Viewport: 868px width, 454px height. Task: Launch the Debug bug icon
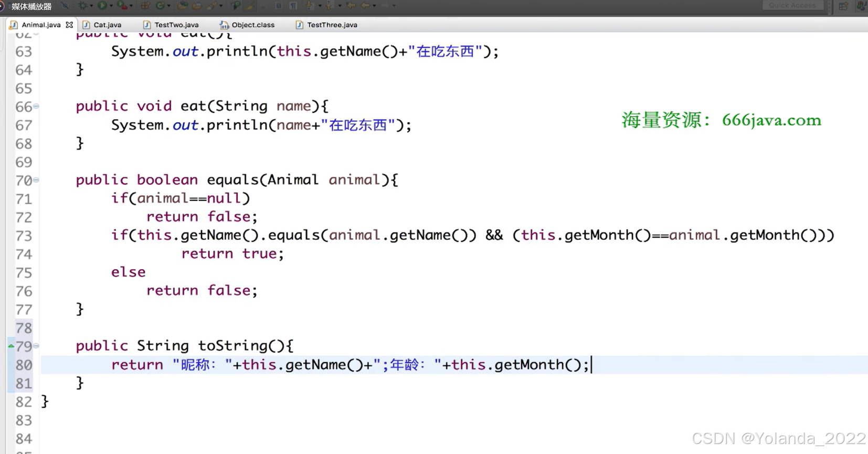(82, 6)
